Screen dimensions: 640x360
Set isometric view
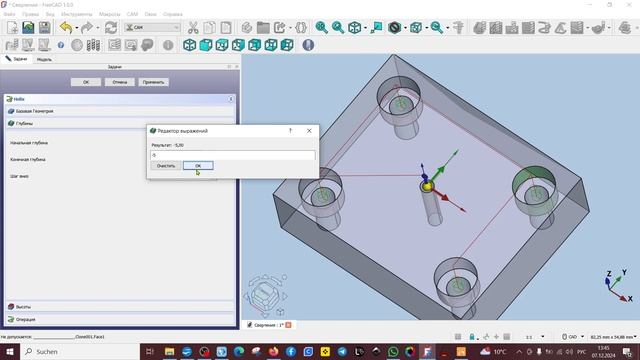click(x=189, y=45)
